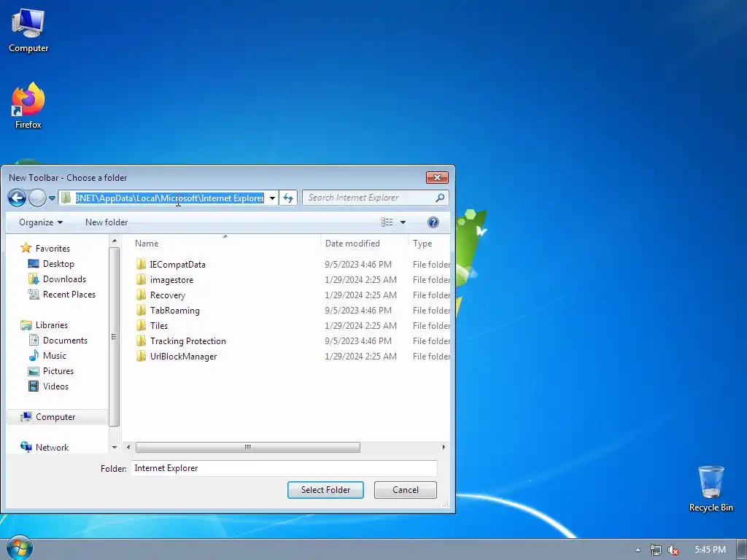Click the IECompatData folder icon
The width and height of the screenshot is (747, 560).
point(141,264)
